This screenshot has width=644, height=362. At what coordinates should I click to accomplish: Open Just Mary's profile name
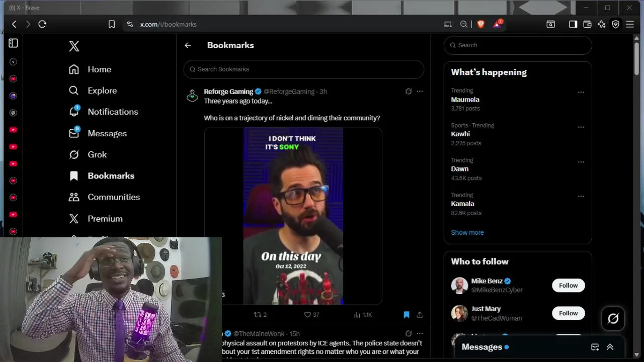coord(486,309)
